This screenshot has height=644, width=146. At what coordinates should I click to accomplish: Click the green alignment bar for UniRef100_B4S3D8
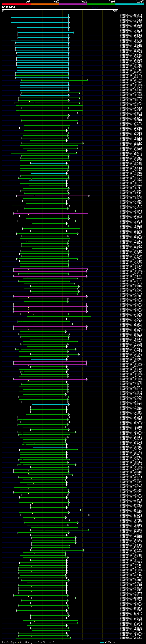click(59, 316)
